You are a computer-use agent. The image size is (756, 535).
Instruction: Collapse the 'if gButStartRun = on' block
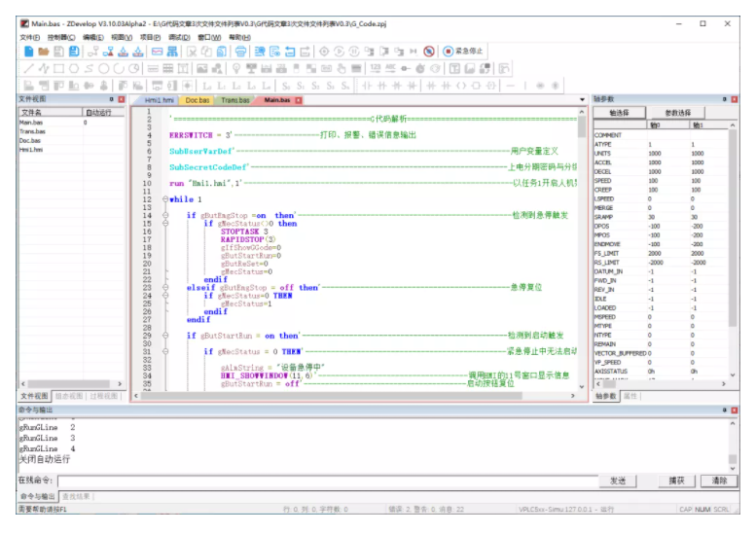click(165, 336)
